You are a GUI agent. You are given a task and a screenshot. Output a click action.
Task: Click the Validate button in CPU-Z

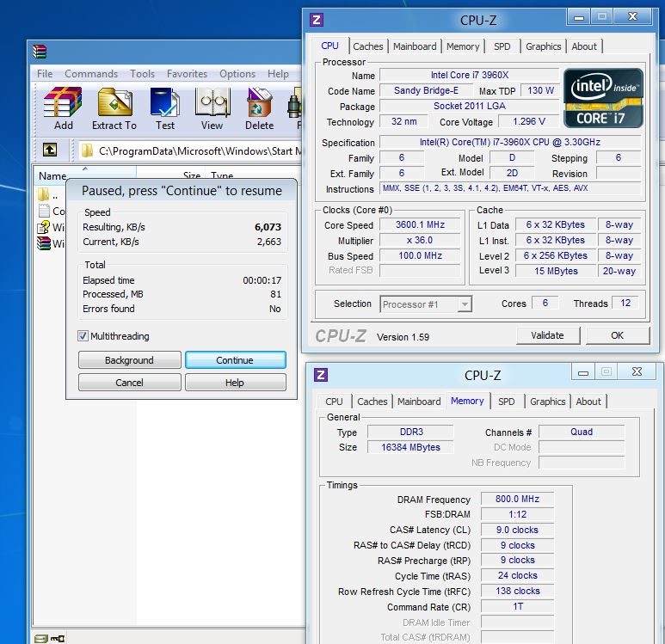click(547, 335)
